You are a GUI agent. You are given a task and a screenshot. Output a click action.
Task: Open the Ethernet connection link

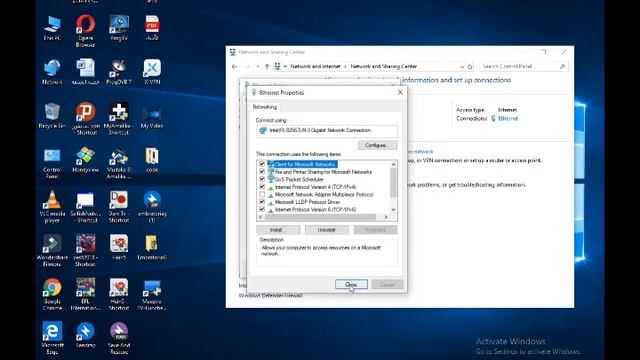(508, 118)
